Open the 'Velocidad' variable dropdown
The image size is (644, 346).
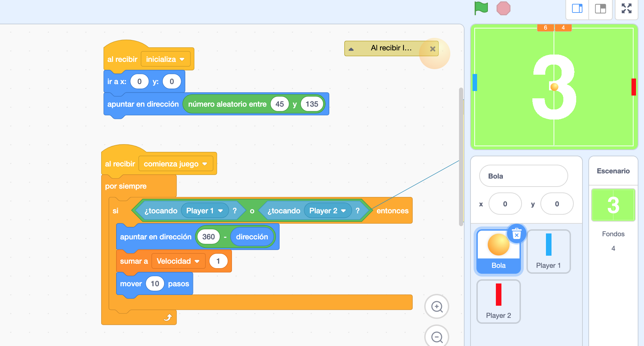click(x=178, y=261)
